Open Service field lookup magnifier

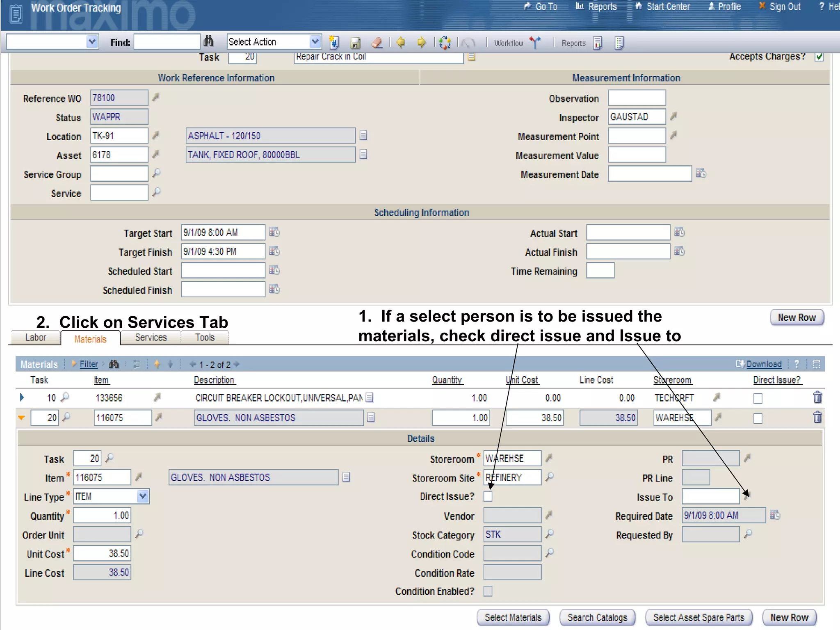(156, 192)
